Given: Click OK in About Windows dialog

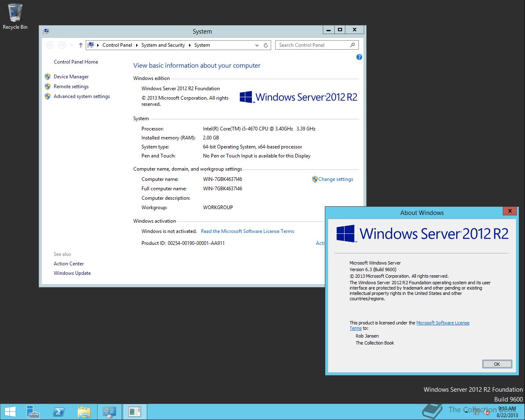Looking at the screenshot, I should [497, 364].
